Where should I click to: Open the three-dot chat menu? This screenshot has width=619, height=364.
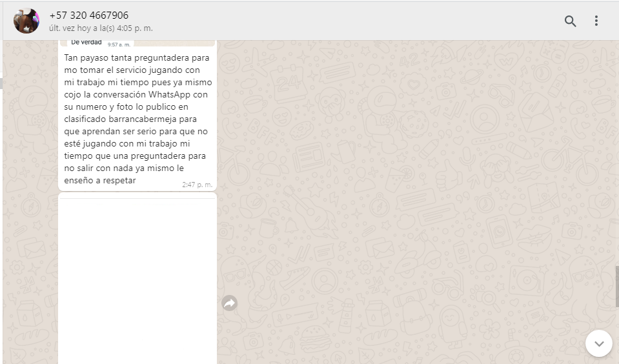click(596, 21)
